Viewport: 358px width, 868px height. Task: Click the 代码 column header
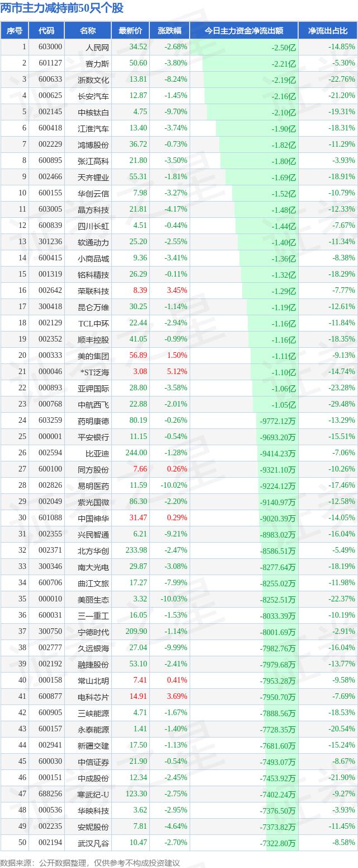[46, 31]
